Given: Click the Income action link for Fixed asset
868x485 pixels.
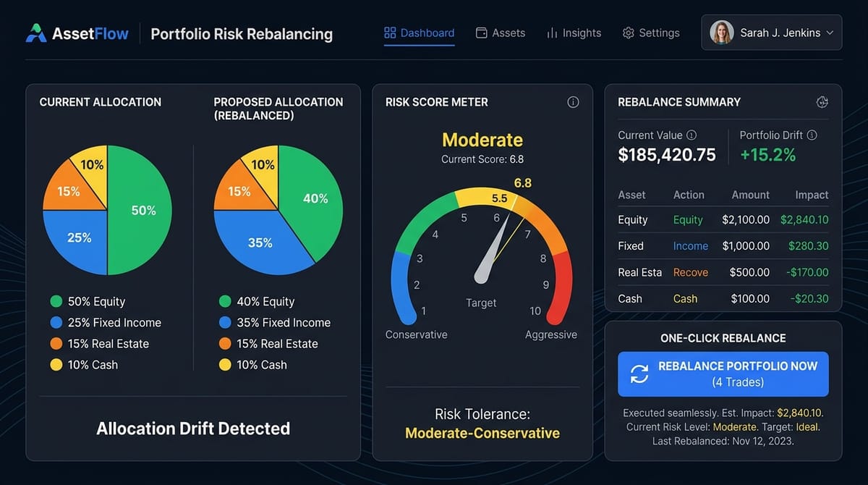Looking at the screenshot, I should 691,246.
